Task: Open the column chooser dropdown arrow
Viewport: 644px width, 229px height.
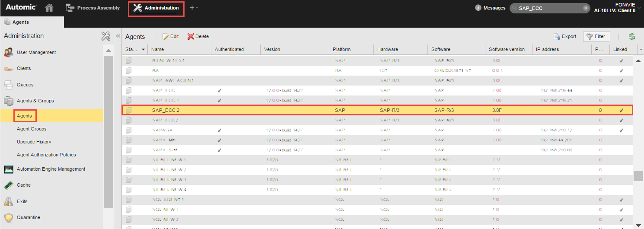Action: [641, 50]
